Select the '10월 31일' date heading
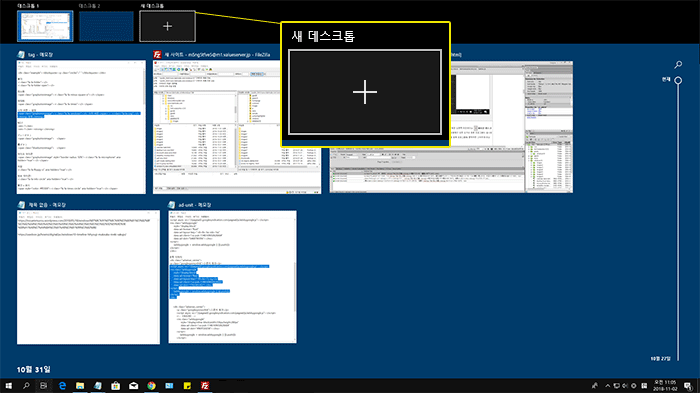The height and width of the screenshot is (393, 700). pyautogui.click(x=33, y=369)
